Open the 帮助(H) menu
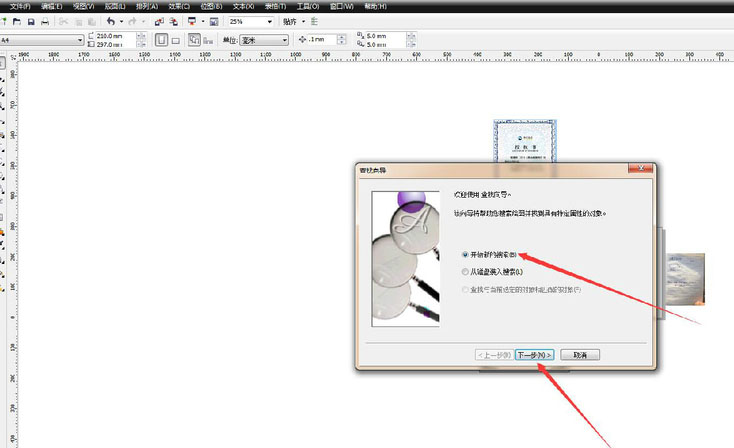Viewport: 734px width, 448px height. click(375, 7)
